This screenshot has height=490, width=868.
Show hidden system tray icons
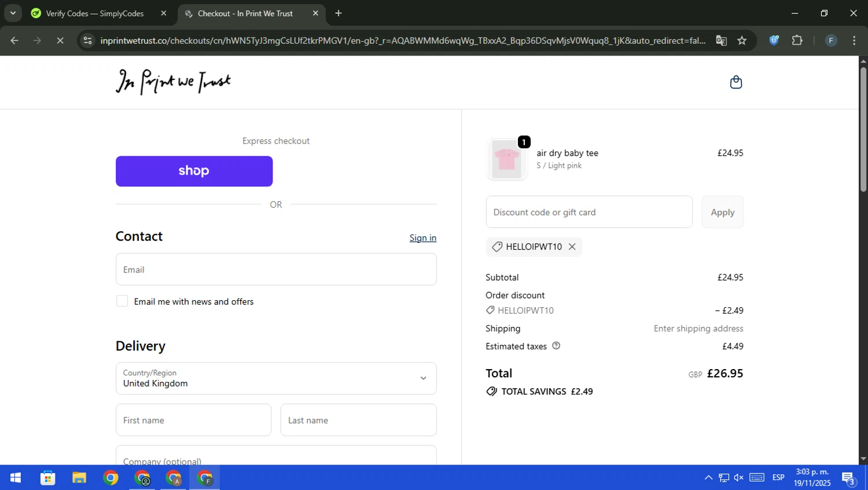click(708, 478)
